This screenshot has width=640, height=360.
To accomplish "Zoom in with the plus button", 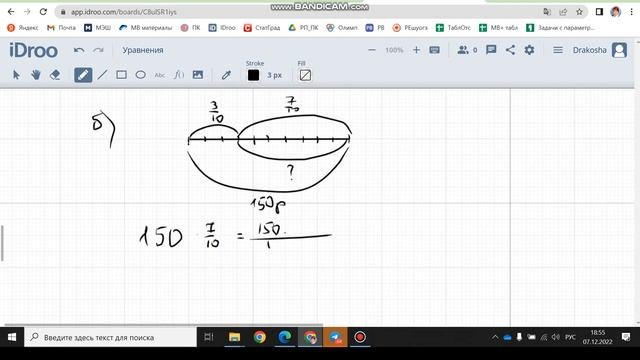I will [x=416, y=50].
